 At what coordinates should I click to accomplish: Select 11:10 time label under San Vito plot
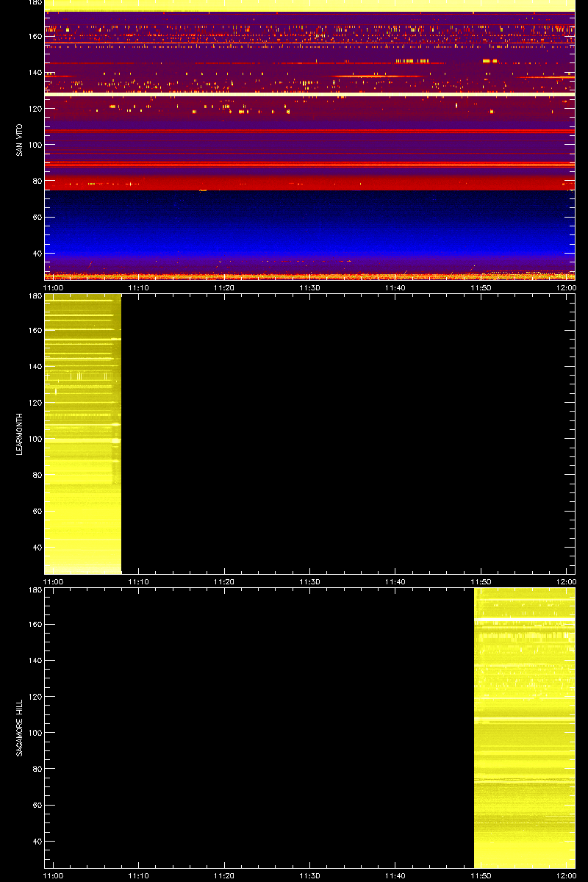(139, 288)
